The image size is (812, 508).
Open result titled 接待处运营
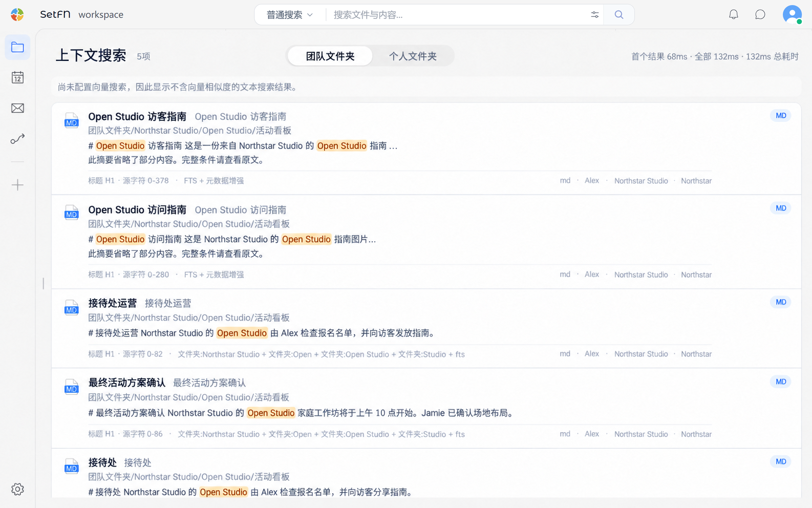(x=113, y=303)
